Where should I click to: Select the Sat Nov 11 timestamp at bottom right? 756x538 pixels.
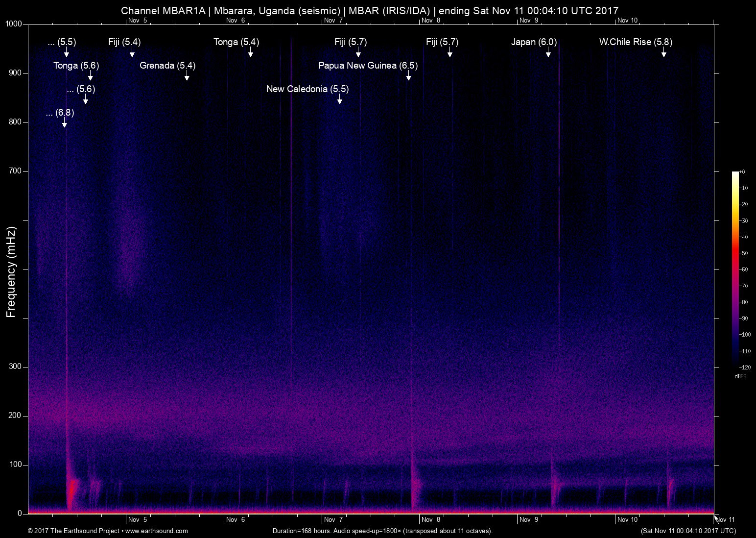[687, 531]
